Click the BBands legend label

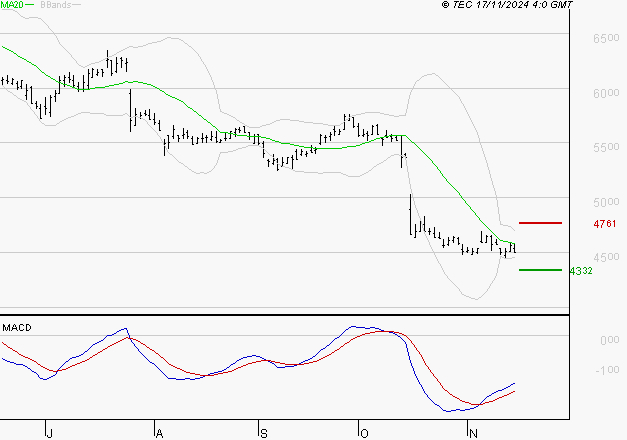coord(56,4)
